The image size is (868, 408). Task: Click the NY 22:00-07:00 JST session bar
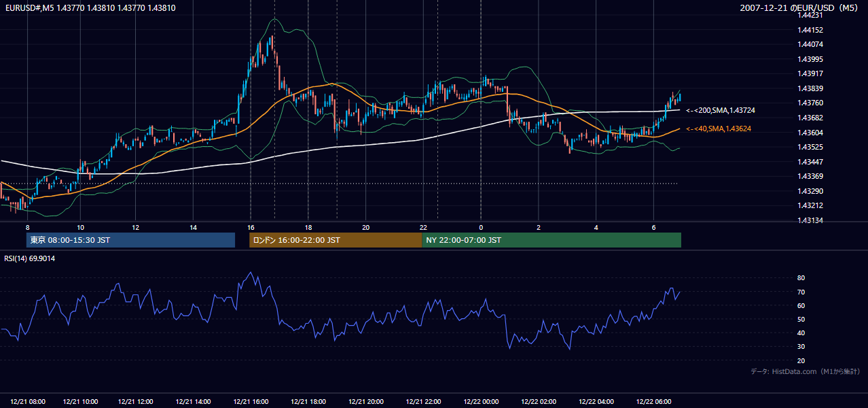551,240
